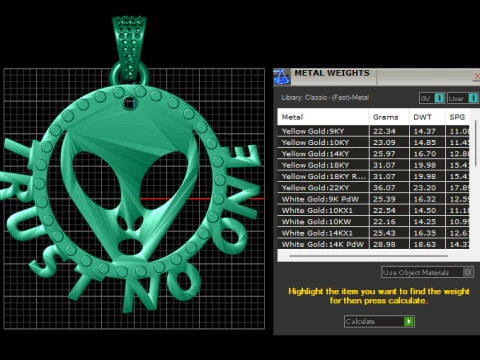The height and width of the screenshot is (360, 480).
Task: Click the pendant's bail at the top
Action: click(130, 48)
